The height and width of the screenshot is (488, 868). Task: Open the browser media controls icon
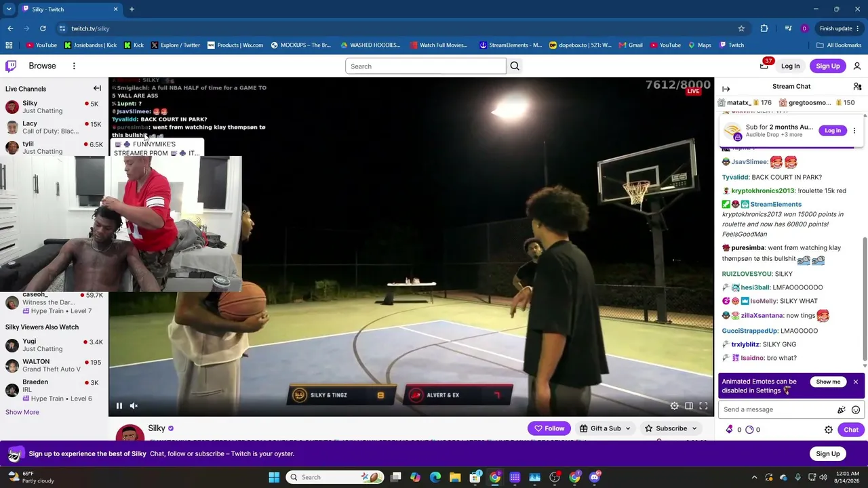788,28
